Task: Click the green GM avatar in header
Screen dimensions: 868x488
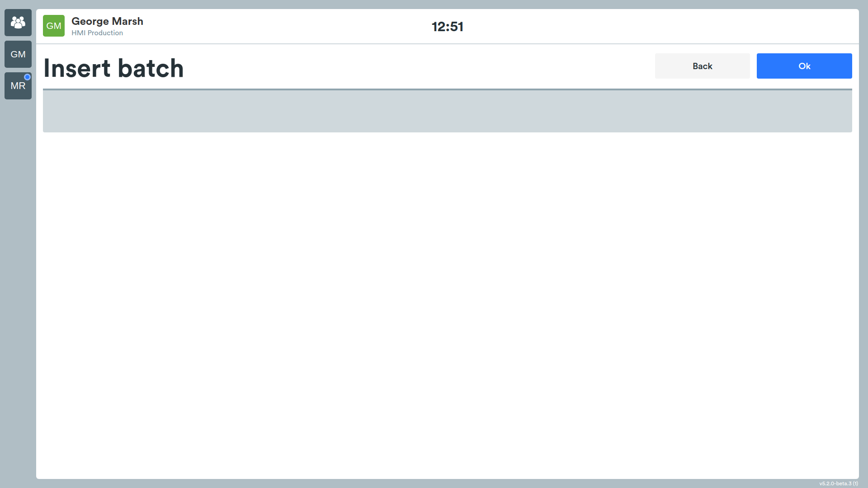Action: pyautogui.click(x=54, y=26)
